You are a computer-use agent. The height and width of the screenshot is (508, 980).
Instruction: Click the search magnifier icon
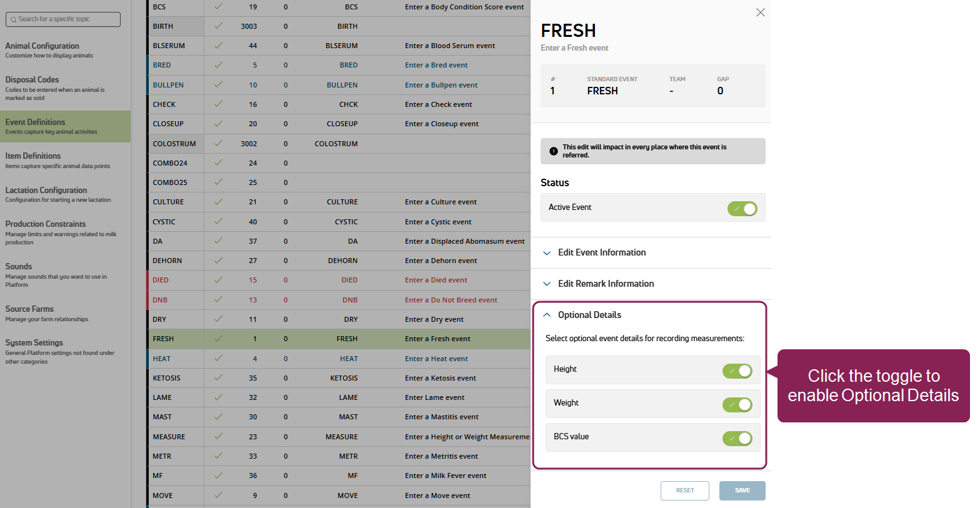13,19
